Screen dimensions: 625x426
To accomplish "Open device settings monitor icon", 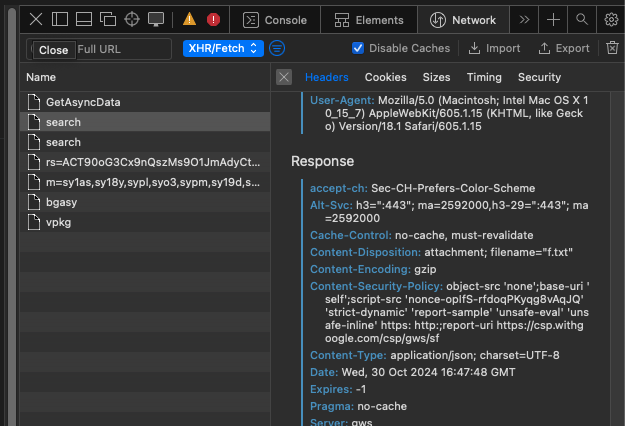I will (156, 19).
